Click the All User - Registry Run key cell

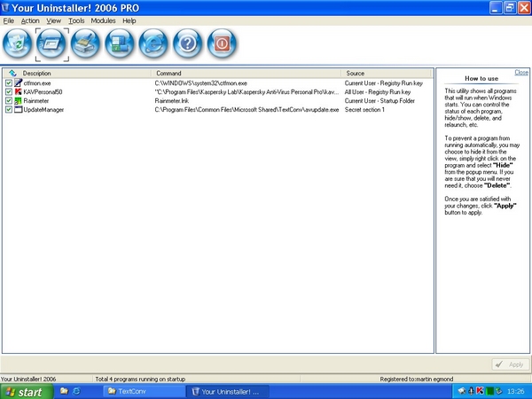(x=378, y=92)
